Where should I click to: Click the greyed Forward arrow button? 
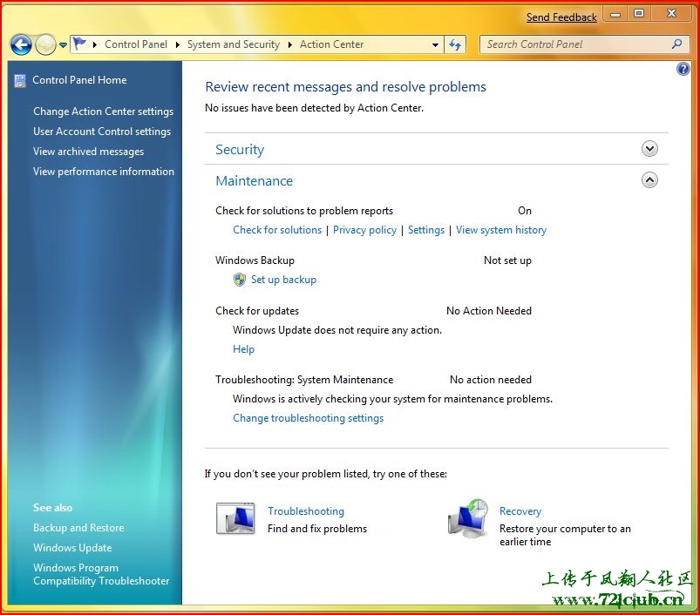[x=45, y=44]
